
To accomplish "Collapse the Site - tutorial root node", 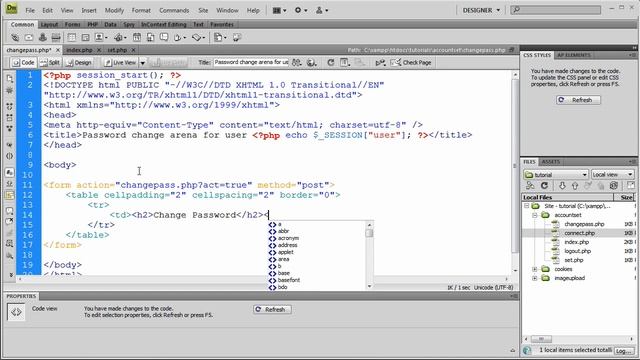I will pos(527,206).
